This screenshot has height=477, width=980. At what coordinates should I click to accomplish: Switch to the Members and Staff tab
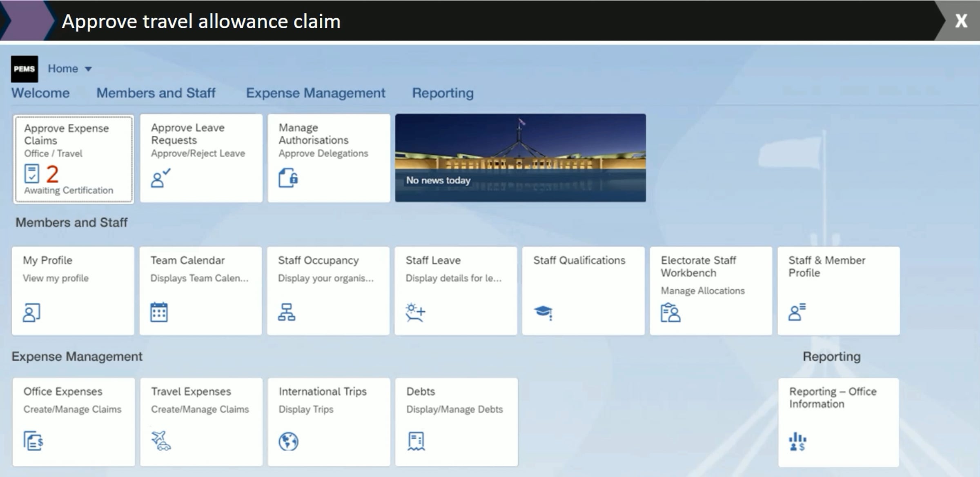156,93
